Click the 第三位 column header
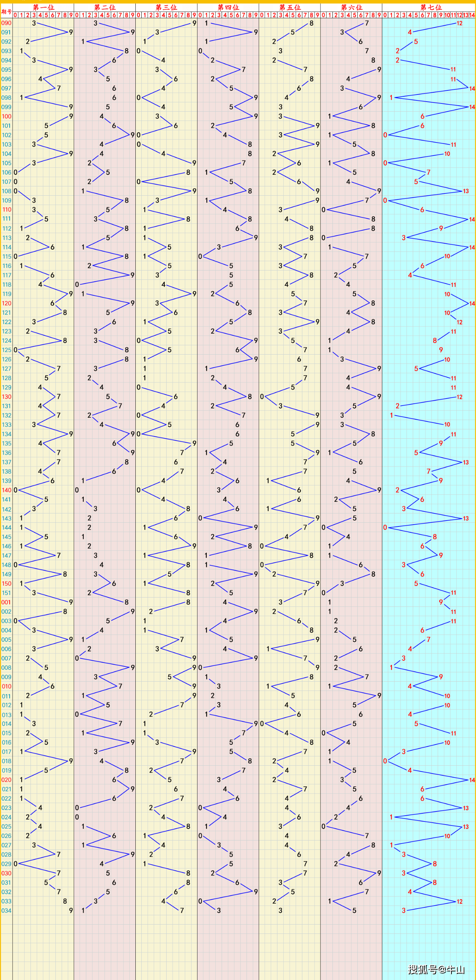 click(166, 7)
